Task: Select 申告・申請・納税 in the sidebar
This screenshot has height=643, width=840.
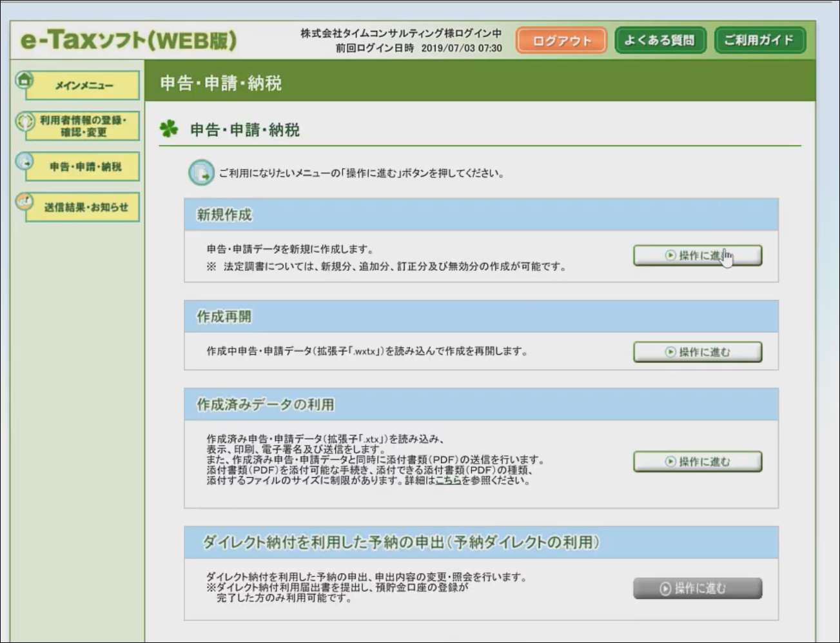Action: (83, 167)
